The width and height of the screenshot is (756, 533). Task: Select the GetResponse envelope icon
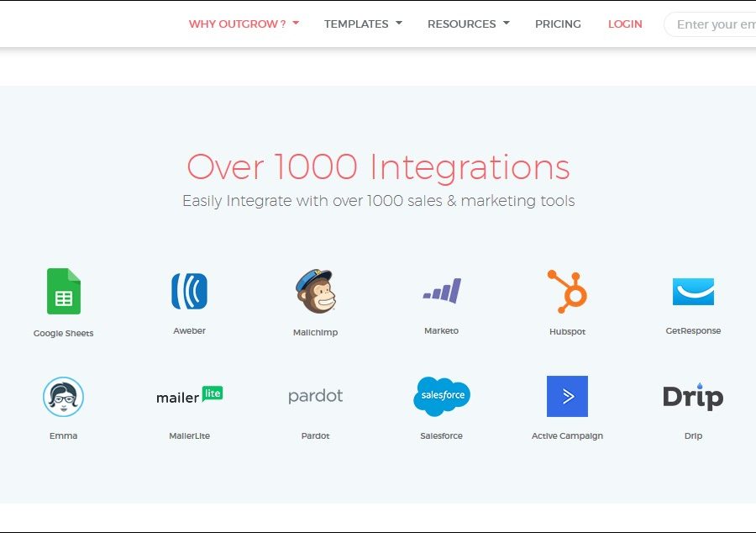pos(693,291)
